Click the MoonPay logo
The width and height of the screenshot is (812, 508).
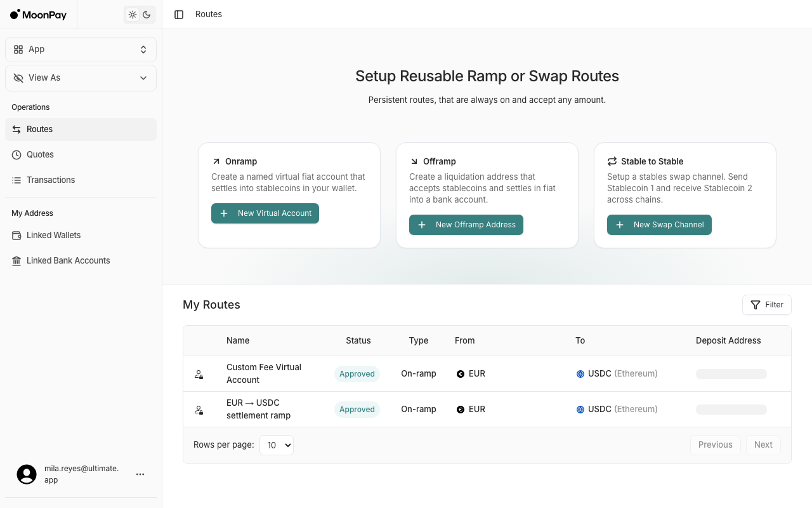pyautogui.click(x=38, y=15)
